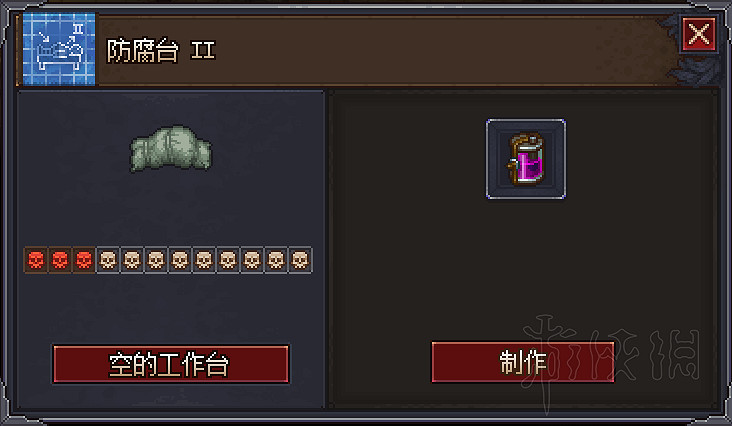
Task: Click the tenth skull in the row
Action: click(252, 260)
